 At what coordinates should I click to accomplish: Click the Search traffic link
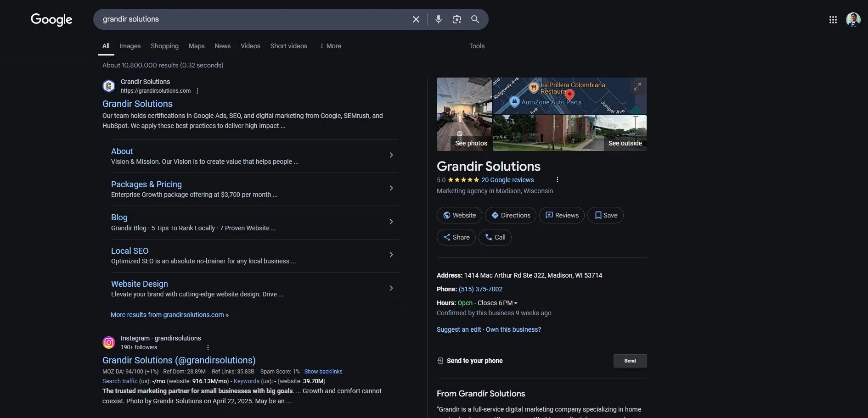point(120,381)
